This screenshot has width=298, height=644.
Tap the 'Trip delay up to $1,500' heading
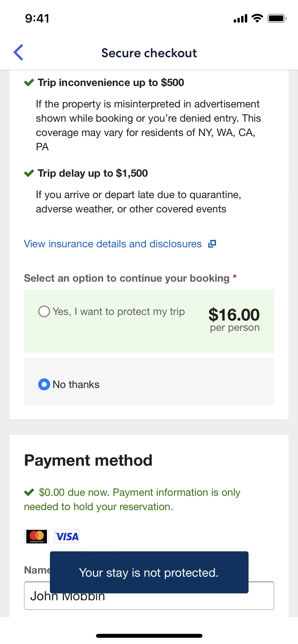point(93,173)
